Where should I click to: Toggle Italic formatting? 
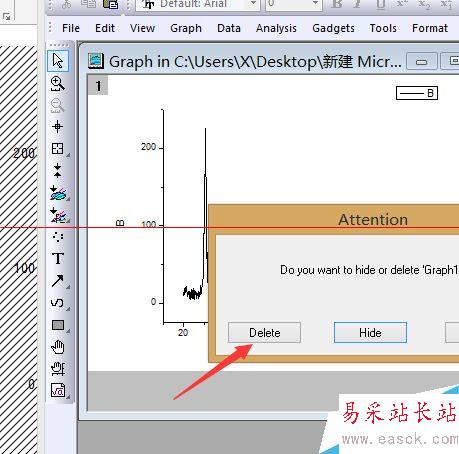tap(357, 4)
